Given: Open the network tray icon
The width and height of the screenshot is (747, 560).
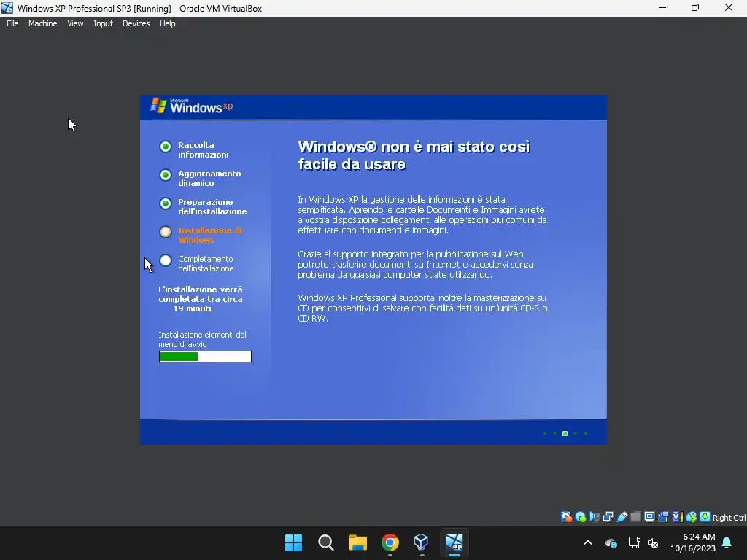Looking at the screenshot, I should click(634, 542).
